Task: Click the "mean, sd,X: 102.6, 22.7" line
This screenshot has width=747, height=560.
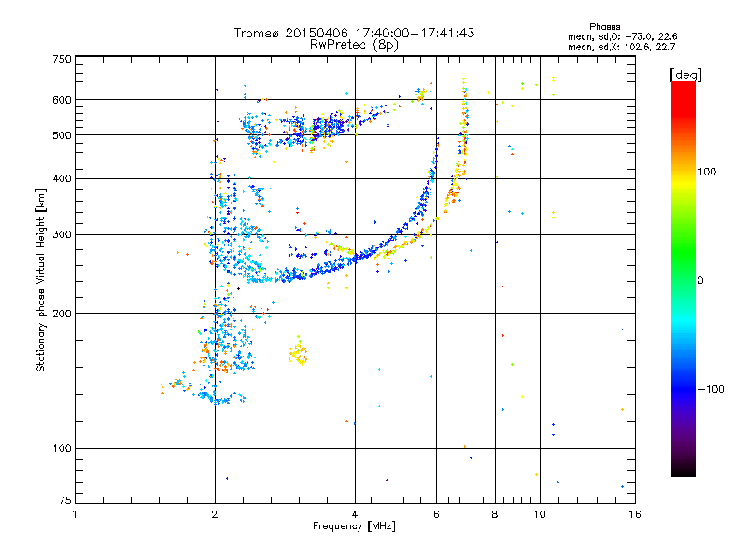Action: pos(621,47)
